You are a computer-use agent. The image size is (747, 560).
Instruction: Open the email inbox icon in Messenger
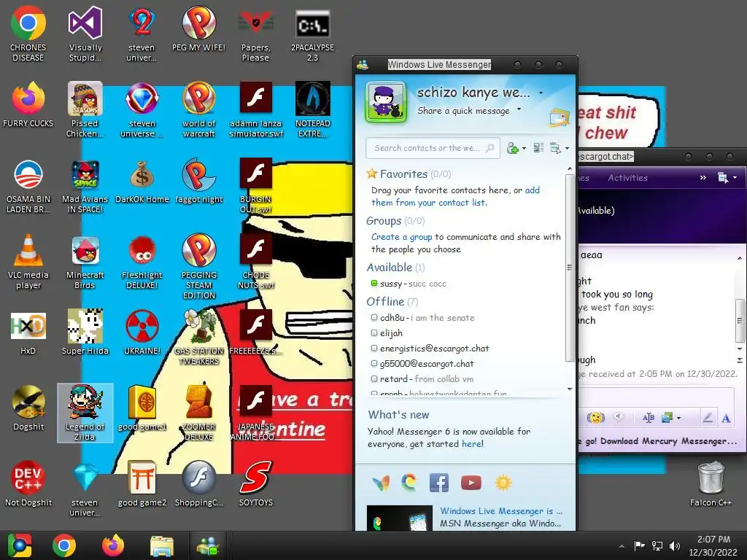pyautogui.click(x=560, y=117)
